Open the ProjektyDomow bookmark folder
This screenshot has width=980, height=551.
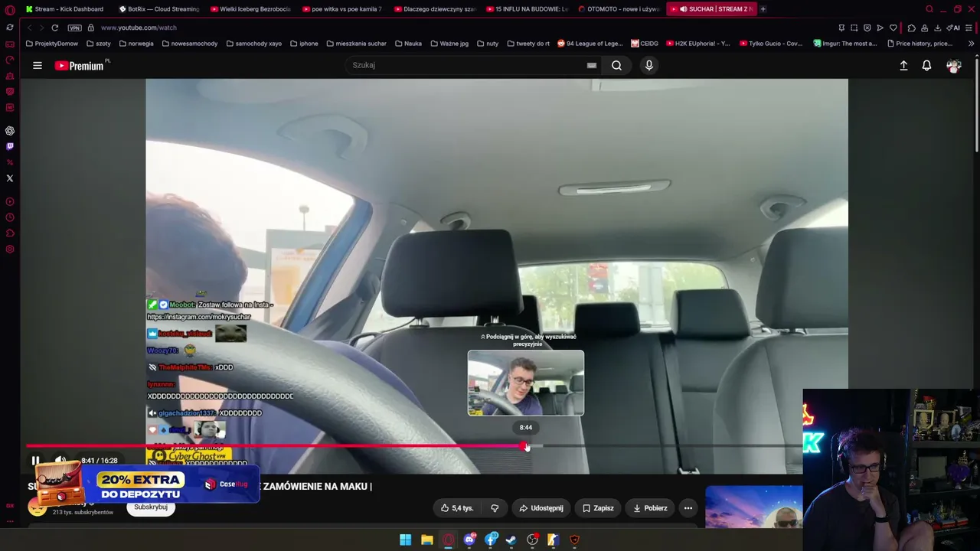(x=52, y=44)
